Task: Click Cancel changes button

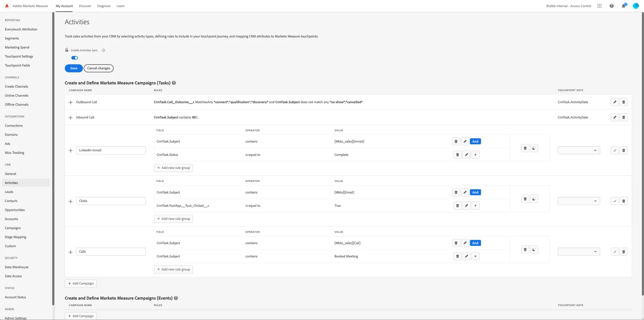Action: [99, 68]
